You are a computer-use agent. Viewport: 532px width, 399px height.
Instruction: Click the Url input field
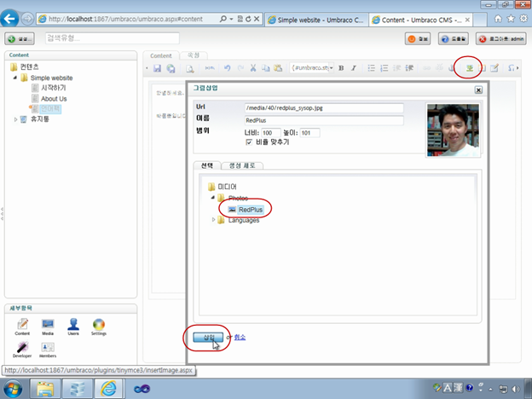point(324,108)
